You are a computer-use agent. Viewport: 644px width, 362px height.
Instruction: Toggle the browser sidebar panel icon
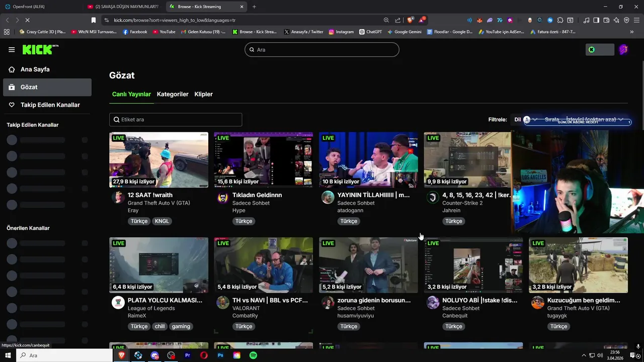click(596, 20)
